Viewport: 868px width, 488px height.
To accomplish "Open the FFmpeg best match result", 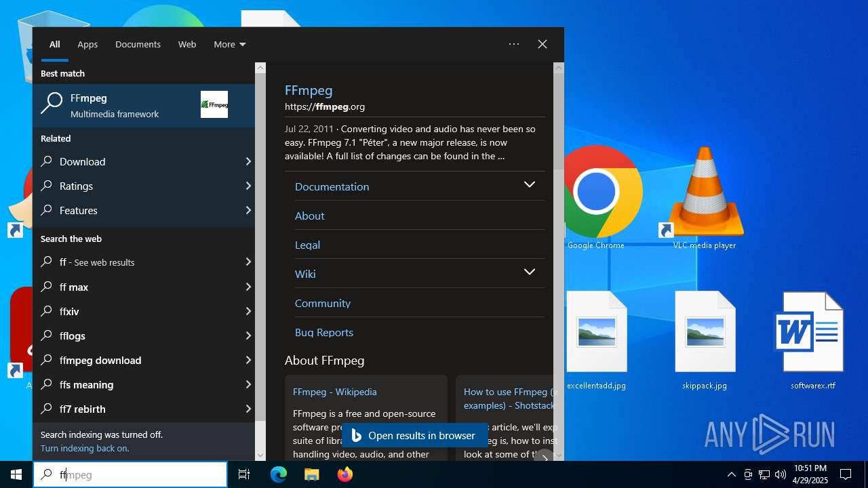I will tap(144, 105).
